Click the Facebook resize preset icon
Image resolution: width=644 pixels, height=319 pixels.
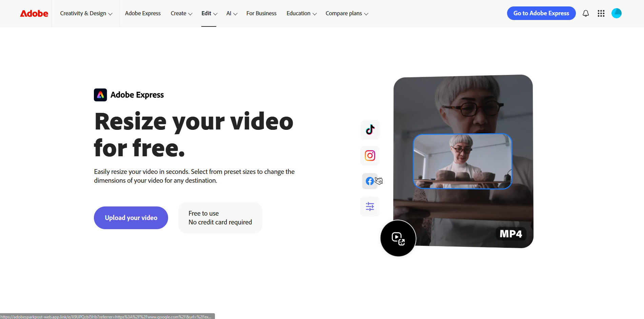tap(370, 181)
